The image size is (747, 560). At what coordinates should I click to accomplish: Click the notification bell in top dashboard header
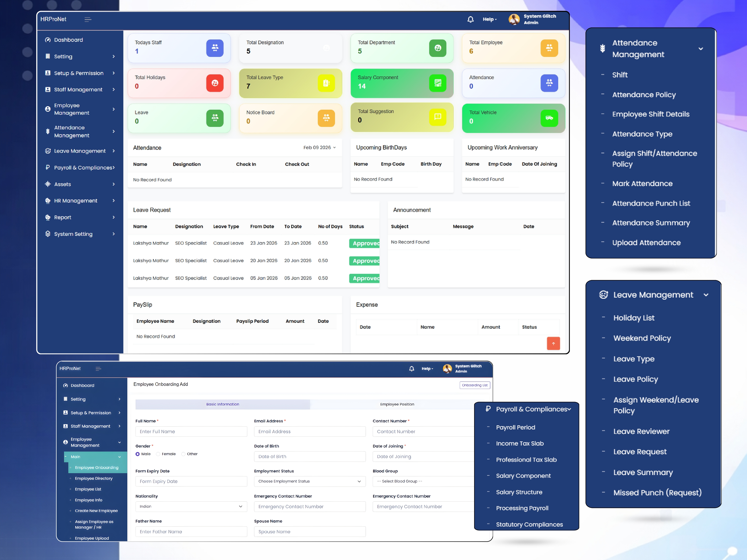click(470, 19)
